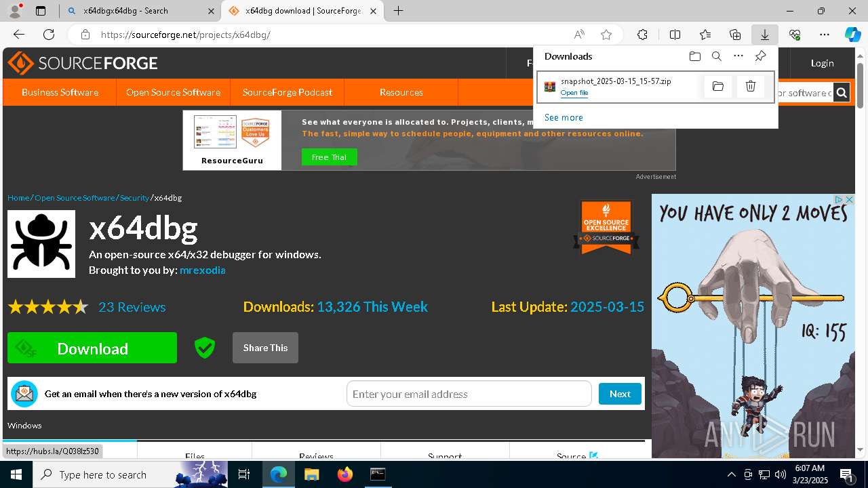Click Home breadcrumb link
The width and height of the screenshot is (868, 488).
point(18,198)
